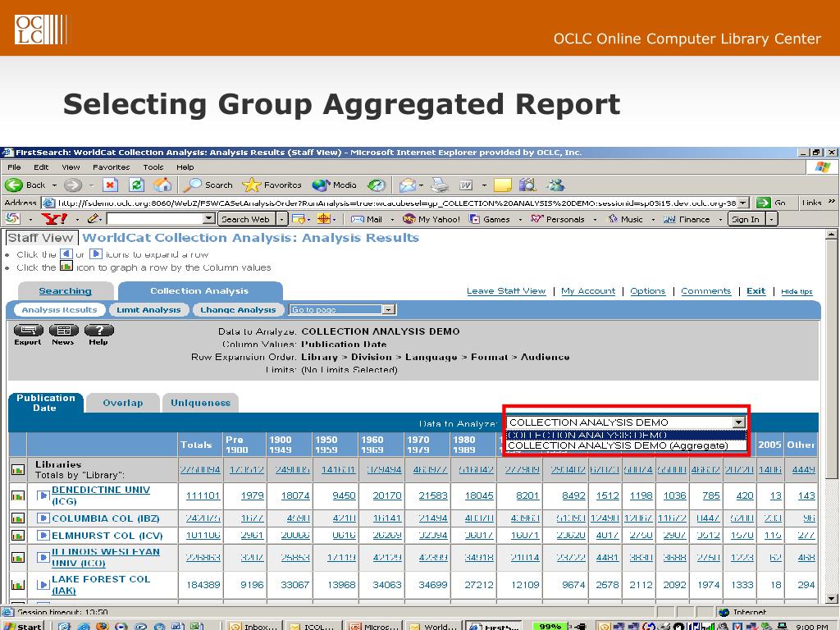Open the browser Search pane
Image resolution: width=840 pixels, height=630 pixels.
click(x=208, y=185)
